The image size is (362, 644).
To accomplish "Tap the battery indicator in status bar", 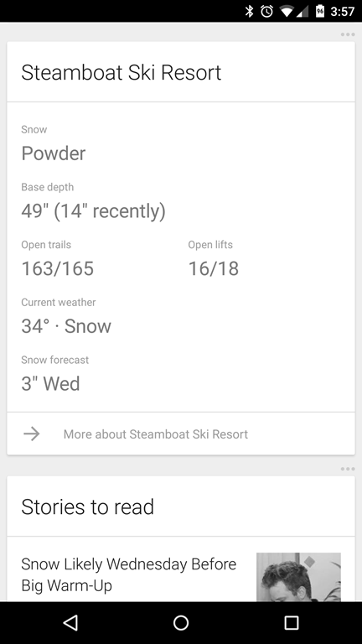I will tap(320, 11).
